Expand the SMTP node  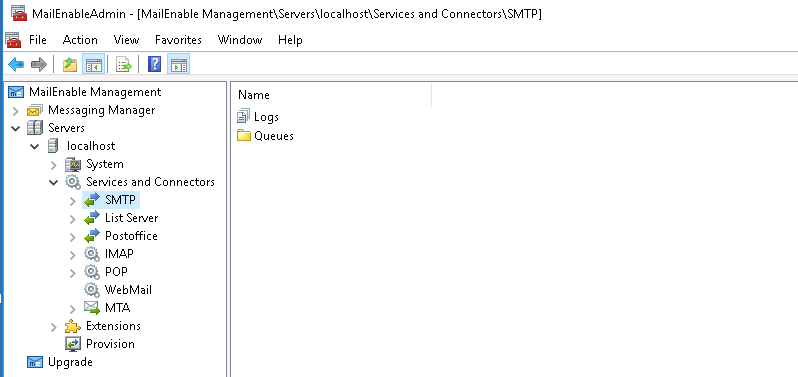click(73, 200)
